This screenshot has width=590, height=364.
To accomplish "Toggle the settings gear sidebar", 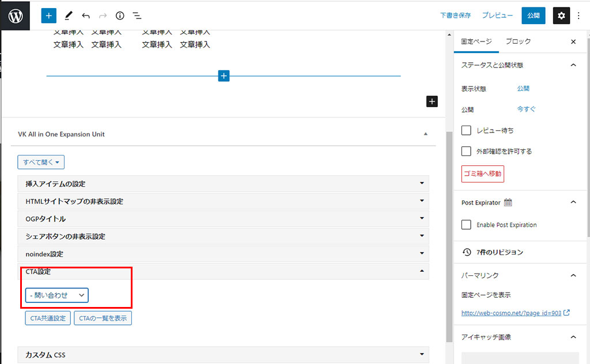I will [x=561, y=16].
